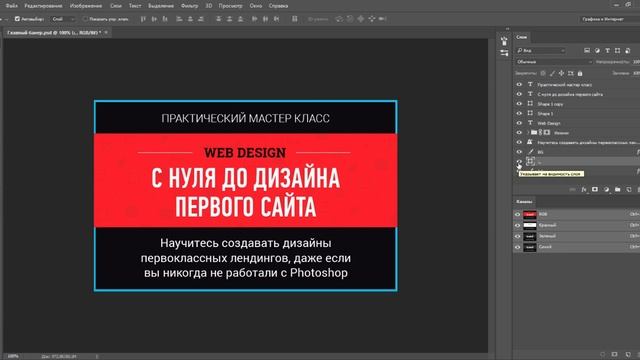
Task: Switch to the Каналы panel tab
Action: 524,202
